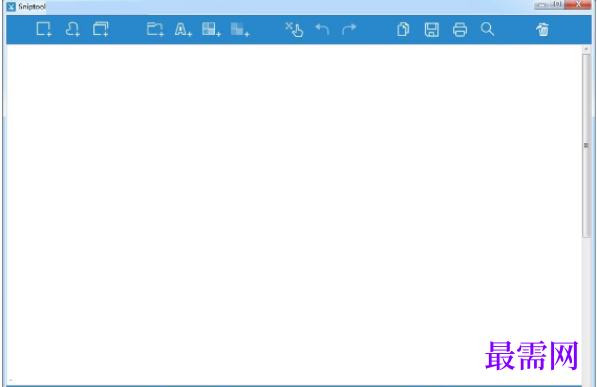Minimize the Sniptool window
This screenshot has width=597, height=387.
click(x=541, y=5)
